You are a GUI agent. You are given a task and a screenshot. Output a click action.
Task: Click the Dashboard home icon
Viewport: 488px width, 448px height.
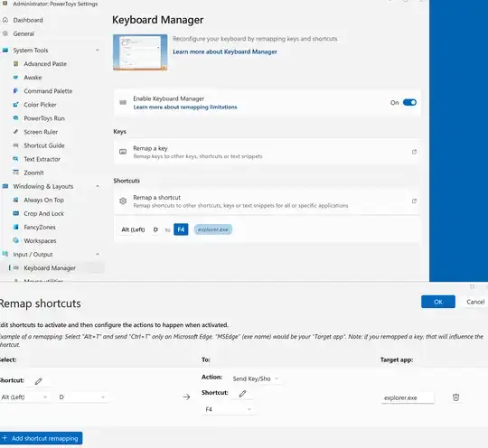click(5, 20)
